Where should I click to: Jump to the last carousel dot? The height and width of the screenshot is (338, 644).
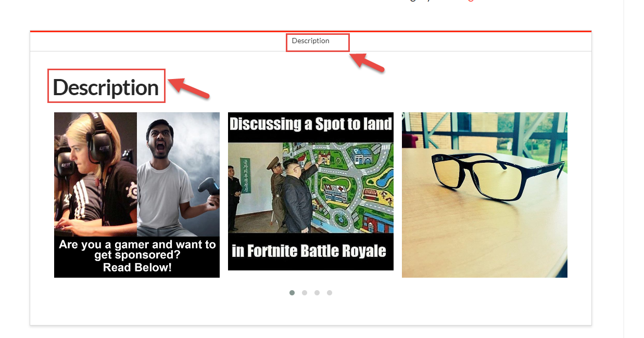[x=330, y=293]
